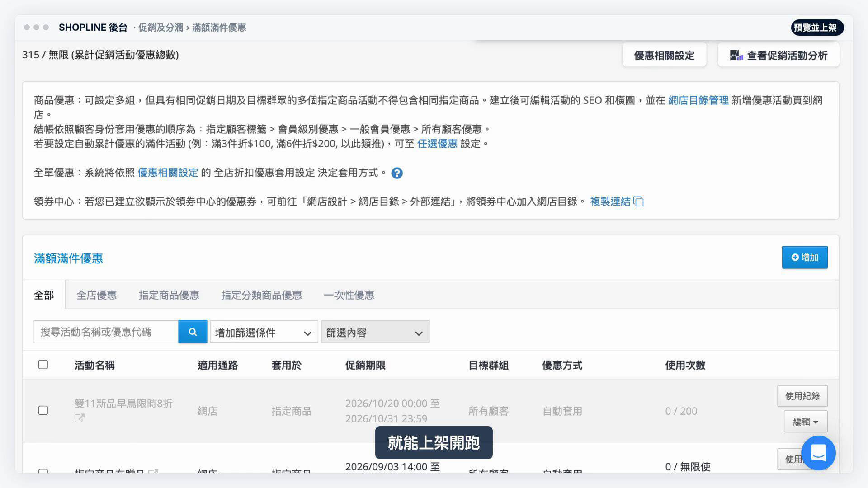Open the 編輯 dropdown for 雙11 promotion
The width and height of the screenshot is (868, 488).
[x=806, y=422]
